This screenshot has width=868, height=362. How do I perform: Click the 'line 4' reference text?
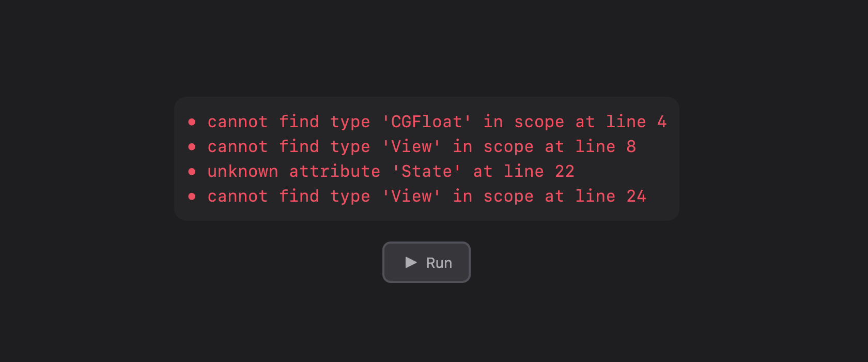point(637,122)
